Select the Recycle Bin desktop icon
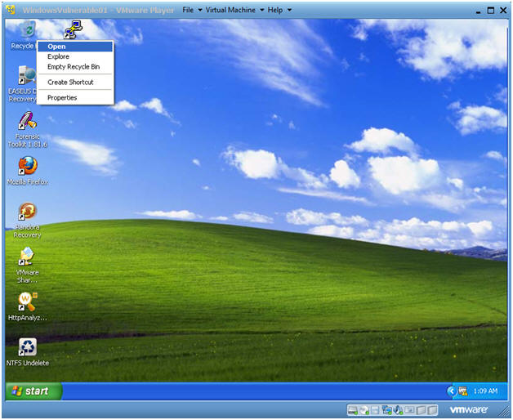This screenshot has width=513, height=420. [27, 30]
